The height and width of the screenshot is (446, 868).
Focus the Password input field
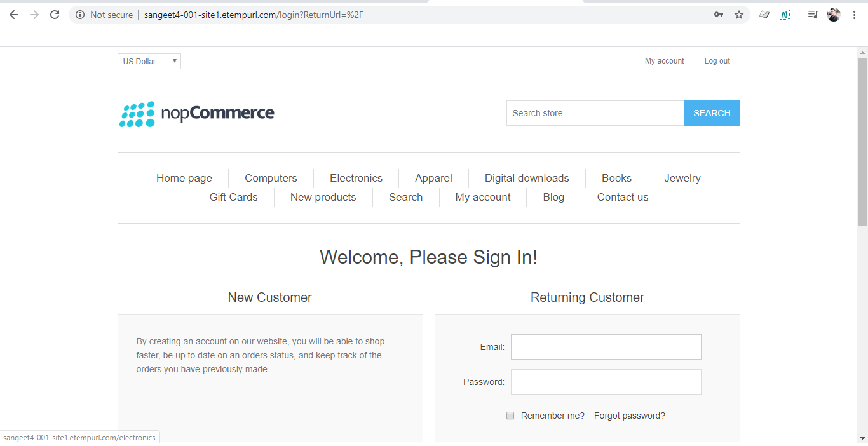606,382
